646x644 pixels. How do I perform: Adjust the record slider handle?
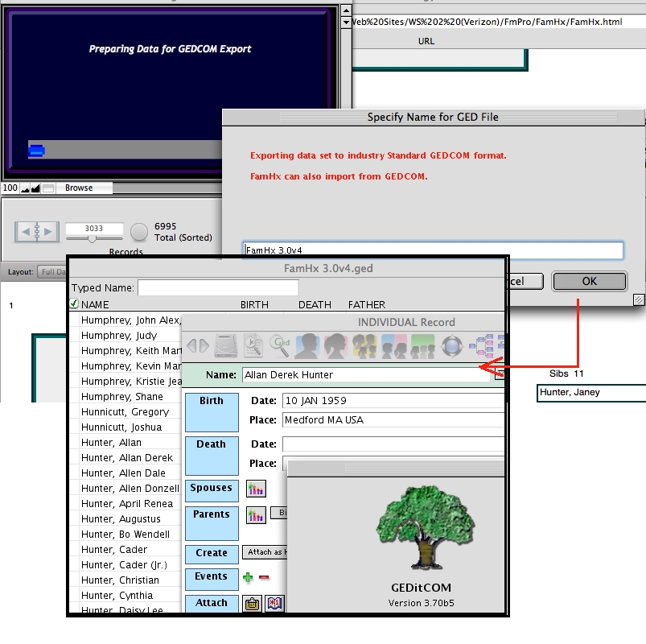point(93,239)
